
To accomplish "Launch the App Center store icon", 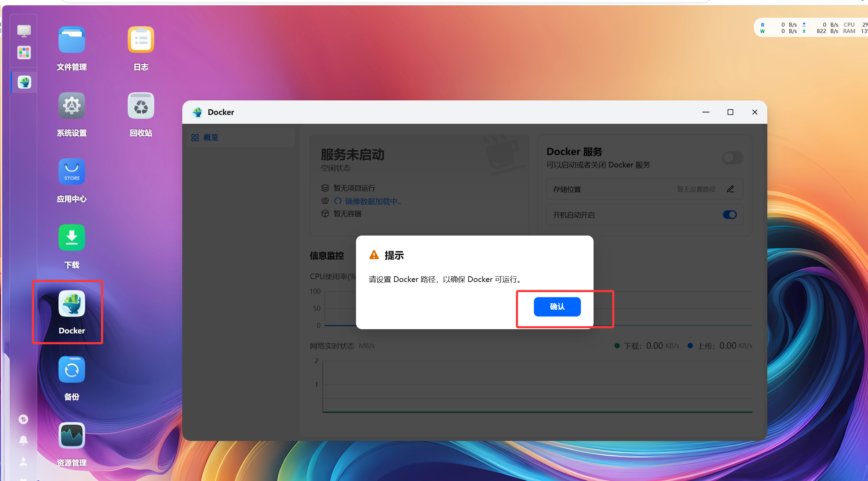I will tap(72, 172).
